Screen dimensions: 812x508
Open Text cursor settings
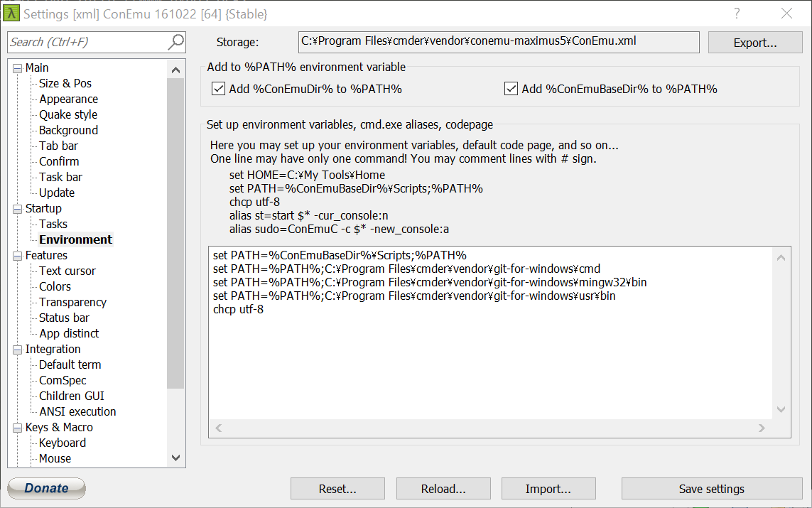(67, 271)
